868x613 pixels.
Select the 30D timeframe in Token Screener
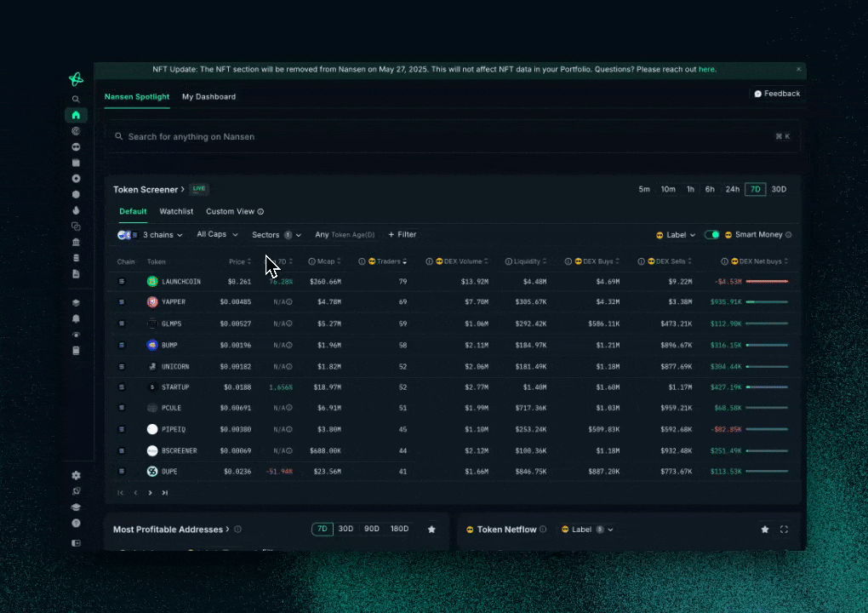[779, 189]
